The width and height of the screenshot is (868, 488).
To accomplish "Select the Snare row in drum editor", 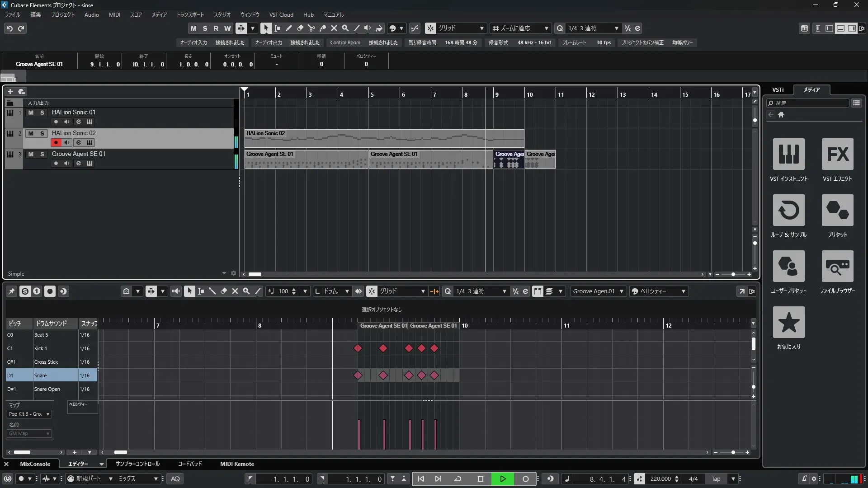I will [40, 375].
